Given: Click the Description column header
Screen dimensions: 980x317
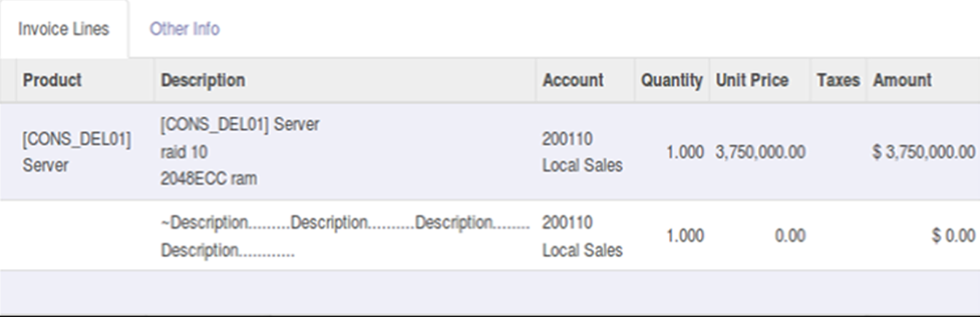Looking at the screenshot, I should (203, 80).
